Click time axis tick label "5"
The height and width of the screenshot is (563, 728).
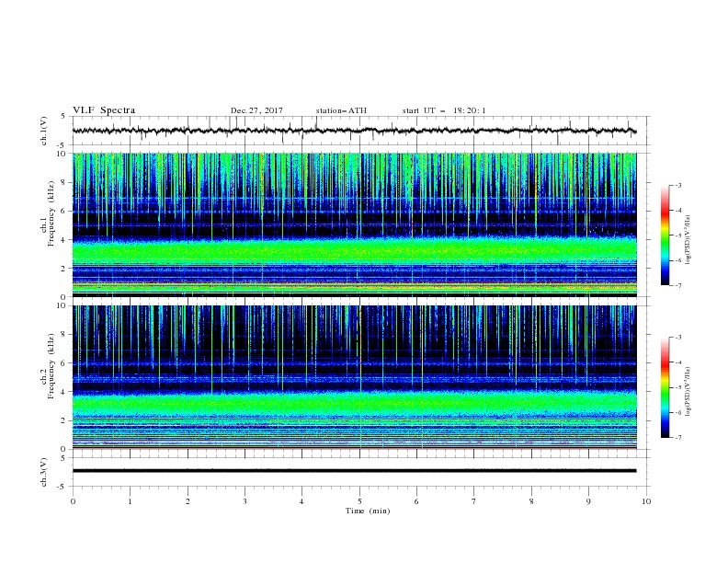[x=359, y=501]
